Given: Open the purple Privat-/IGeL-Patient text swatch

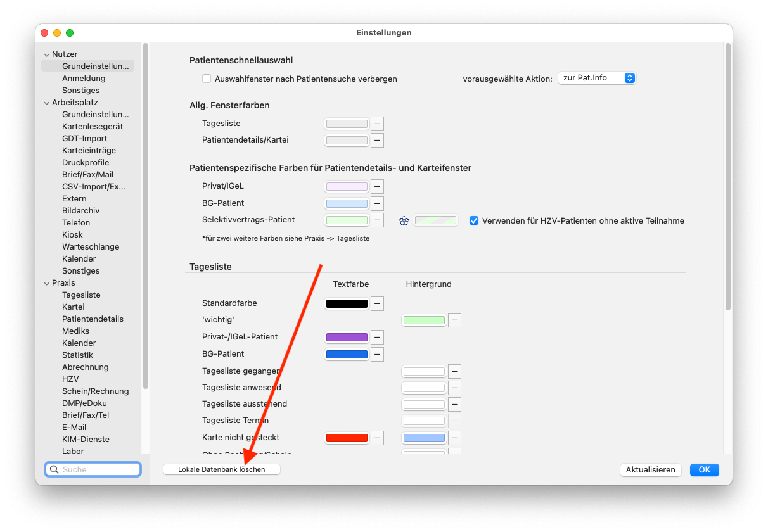Looking at the screenshot, I should pyautogui.click(x=347, y=337).
